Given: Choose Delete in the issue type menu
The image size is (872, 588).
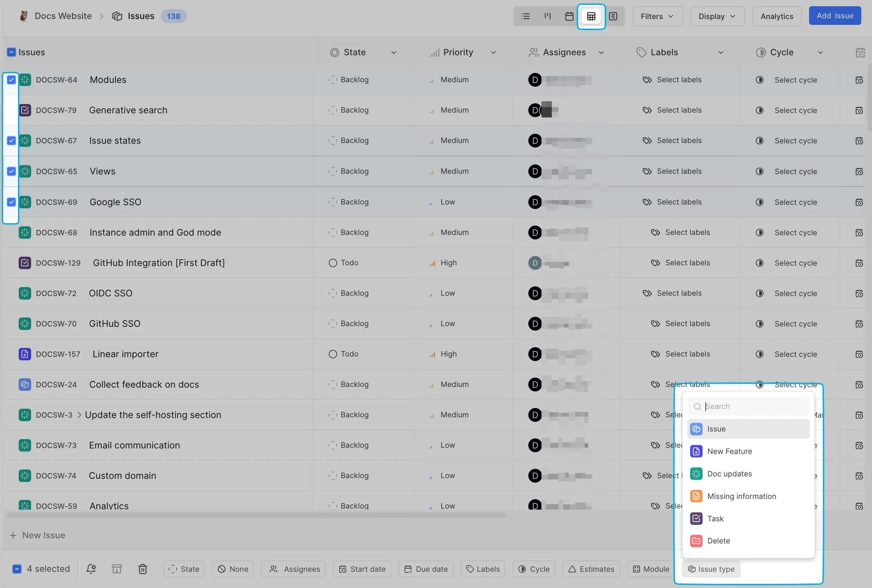Looking at the screenshot, I should (718, 540).
